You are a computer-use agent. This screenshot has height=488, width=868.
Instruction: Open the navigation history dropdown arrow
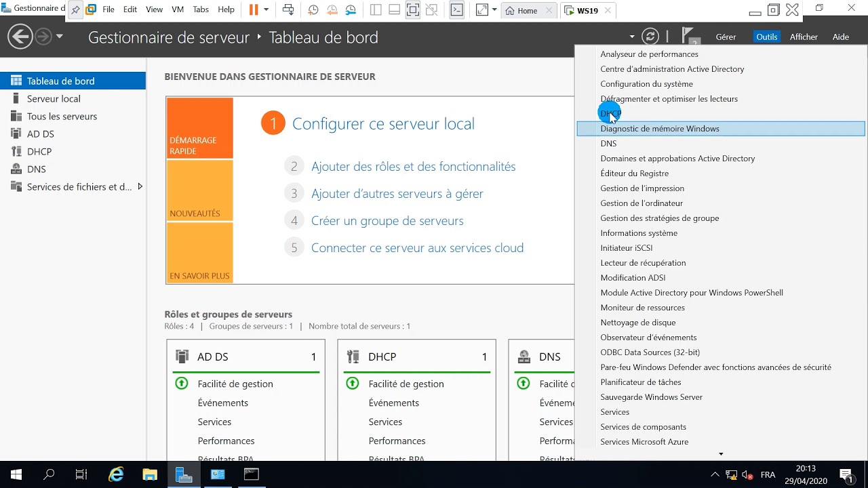(x=60, y=37)
